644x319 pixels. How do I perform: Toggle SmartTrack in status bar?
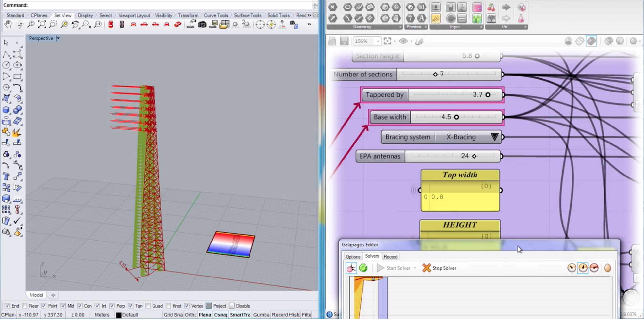point(240,315)
